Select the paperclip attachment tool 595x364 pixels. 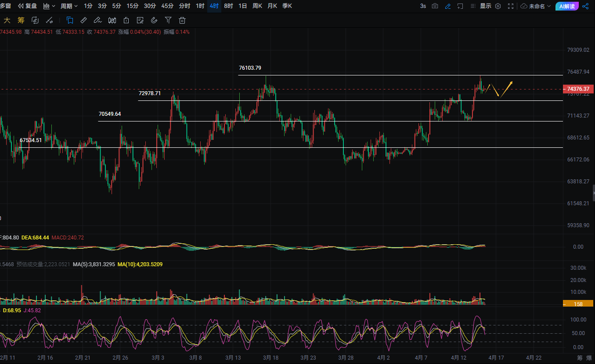[x=154, y=20]
